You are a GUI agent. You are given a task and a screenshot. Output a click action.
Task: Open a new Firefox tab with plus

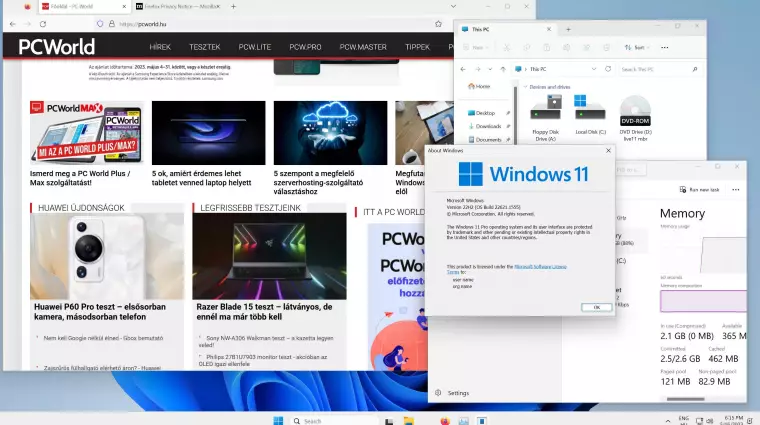pyautogui.click(x=233, y=6)
